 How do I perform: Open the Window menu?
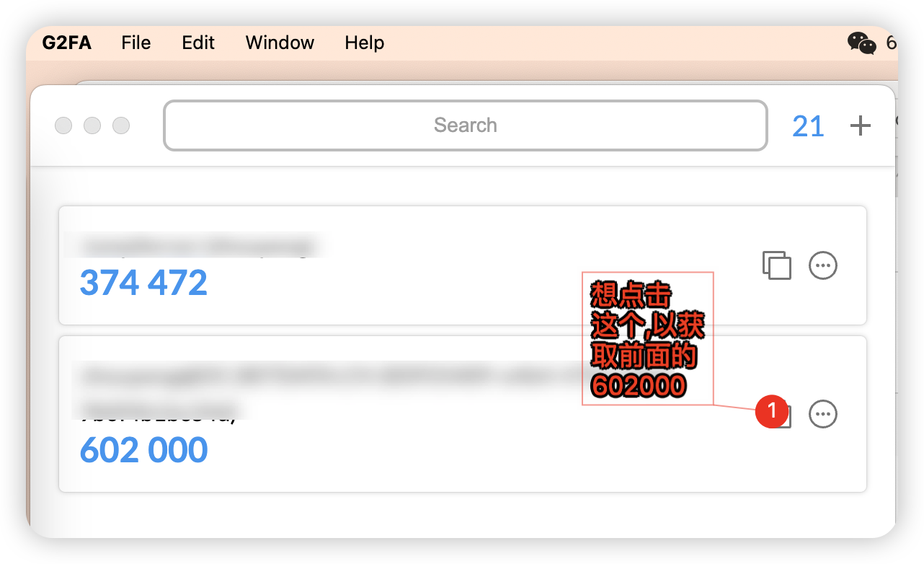pos(280,43)
